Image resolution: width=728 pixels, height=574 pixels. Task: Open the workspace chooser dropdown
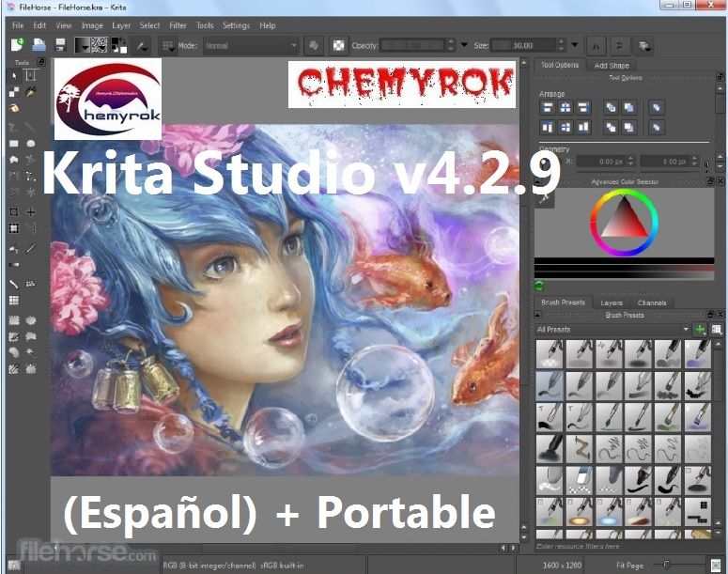(643, 45)
